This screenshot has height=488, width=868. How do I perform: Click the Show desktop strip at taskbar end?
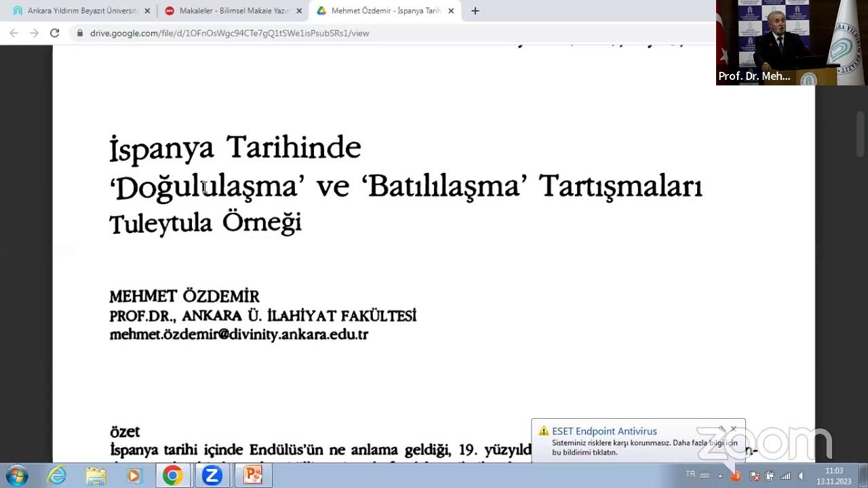(x=863, y=476)
